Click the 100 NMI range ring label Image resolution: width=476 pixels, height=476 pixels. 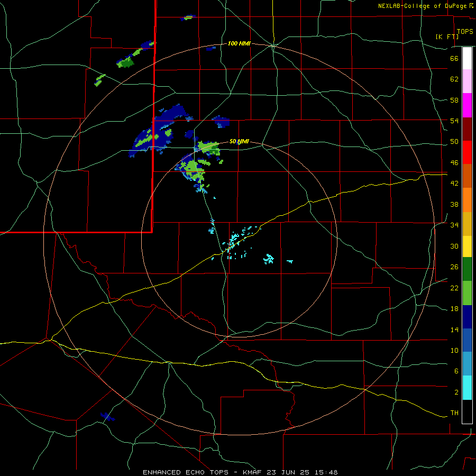(239, 43)
